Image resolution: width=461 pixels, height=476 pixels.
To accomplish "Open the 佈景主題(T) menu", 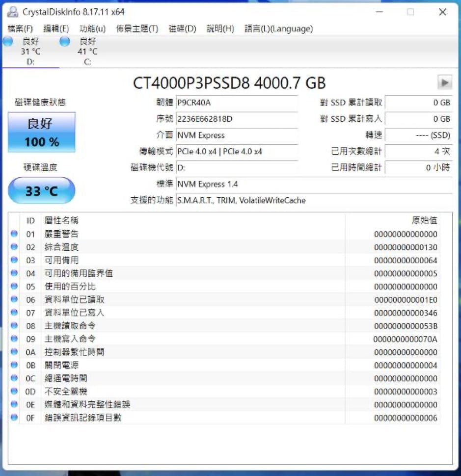I will click(137, 28).
